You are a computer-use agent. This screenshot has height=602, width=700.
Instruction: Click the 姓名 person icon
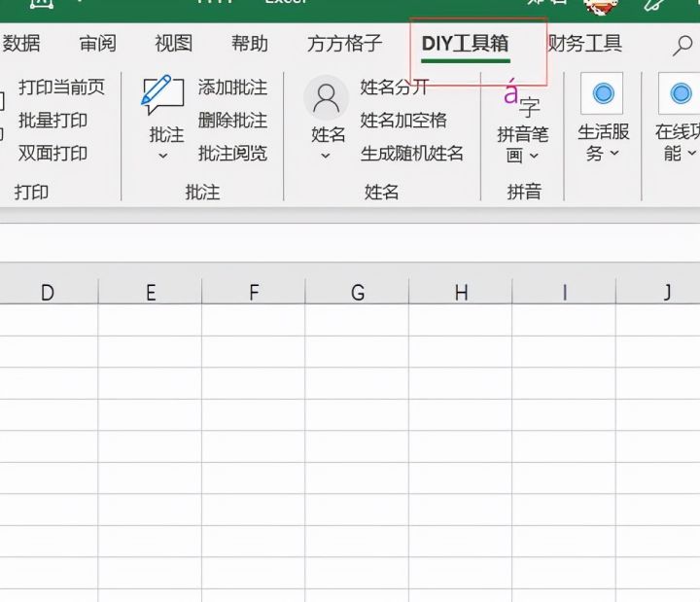pyautogui.click(x=326, y=98)
